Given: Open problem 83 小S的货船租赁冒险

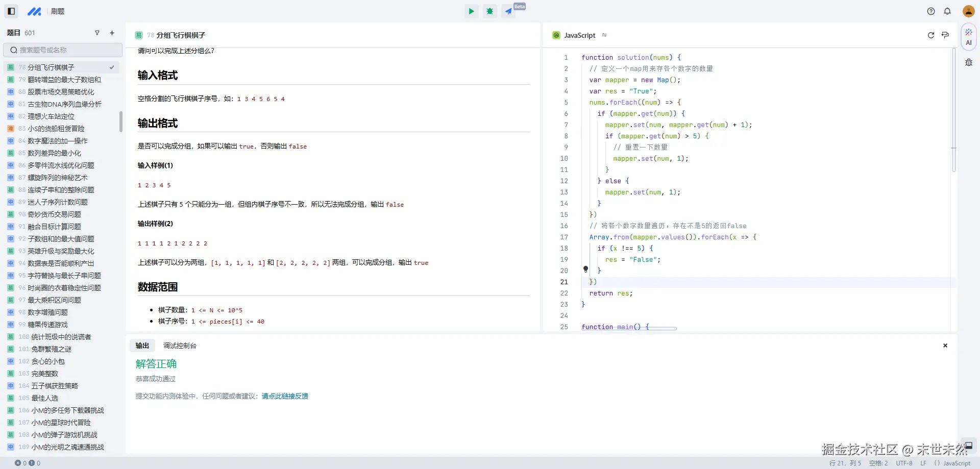Looking at the screenshot, I should (x=56, y=129).
